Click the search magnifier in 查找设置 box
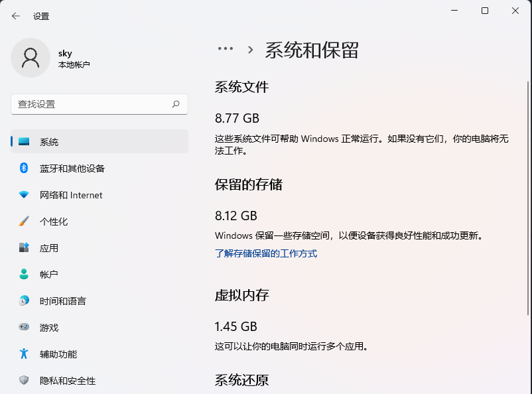Screen dimensions: 532x394 coord(176,104)
